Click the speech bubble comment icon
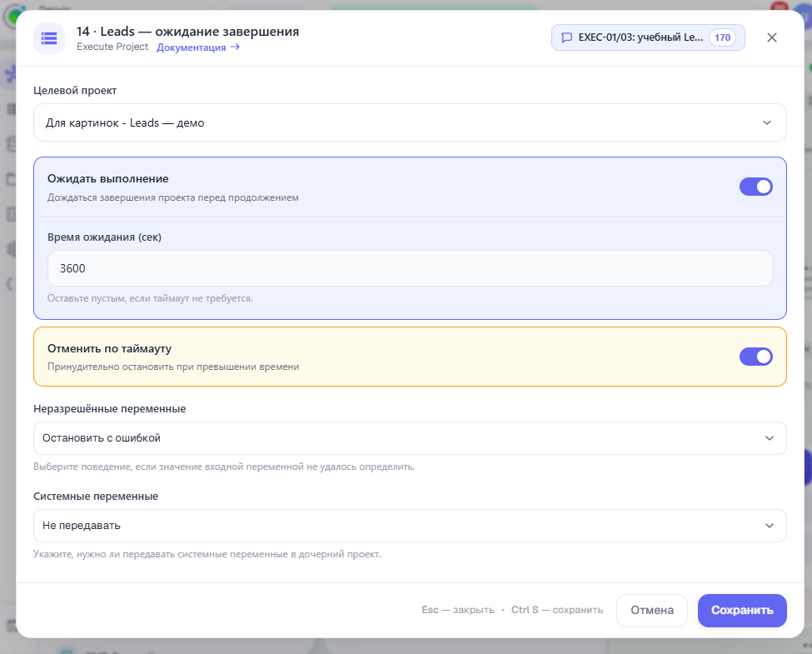Viewport: 812px width, 654px height. [x=567, y=37]
